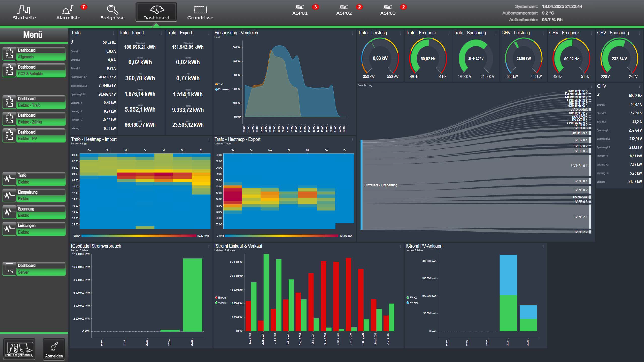
Task: Click the Prozessor - Einspeisung Sankey node
Action: [361, 185]
